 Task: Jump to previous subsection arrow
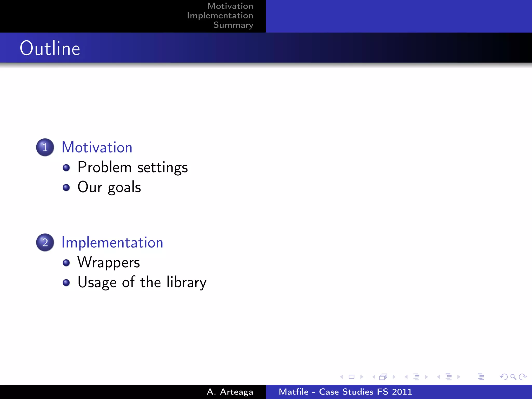coord(406,377)
